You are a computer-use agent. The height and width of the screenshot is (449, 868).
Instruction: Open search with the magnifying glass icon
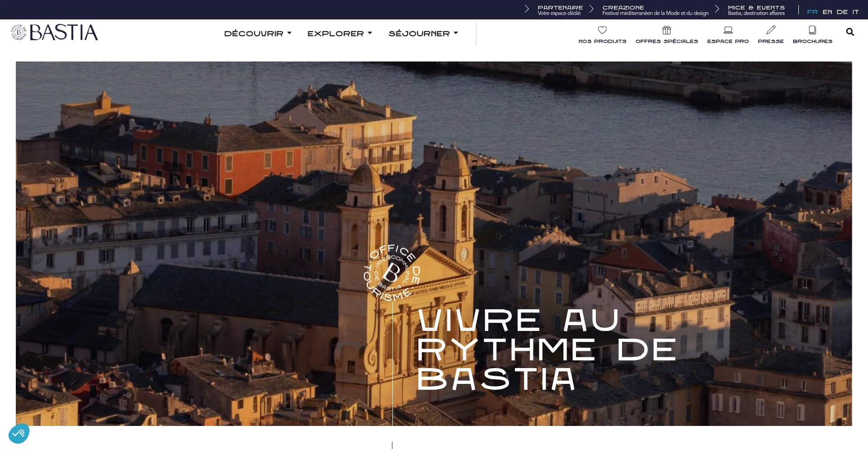click(x=850, y=32)
